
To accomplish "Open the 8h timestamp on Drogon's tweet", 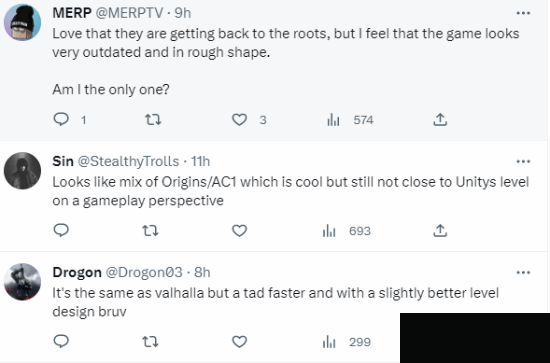I will tap(202, 272).
